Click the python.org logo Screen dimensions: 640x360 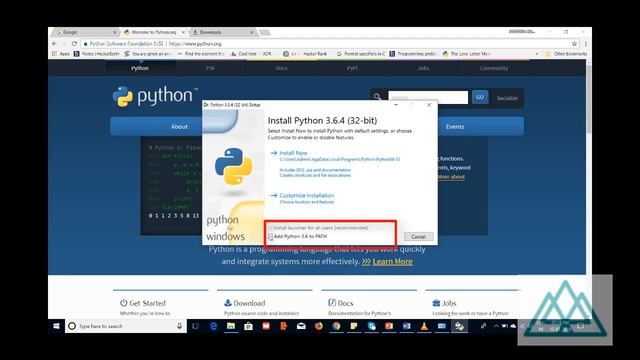[155, 96]
